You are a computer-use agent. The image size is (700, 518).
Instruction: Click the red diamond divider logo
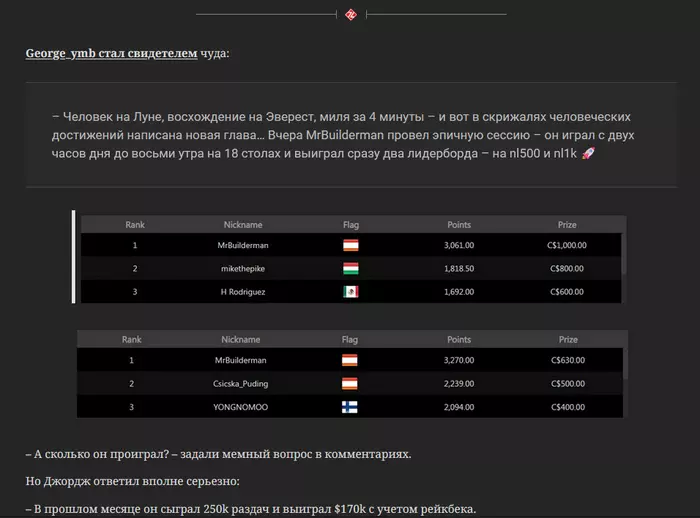pos(351,15)
